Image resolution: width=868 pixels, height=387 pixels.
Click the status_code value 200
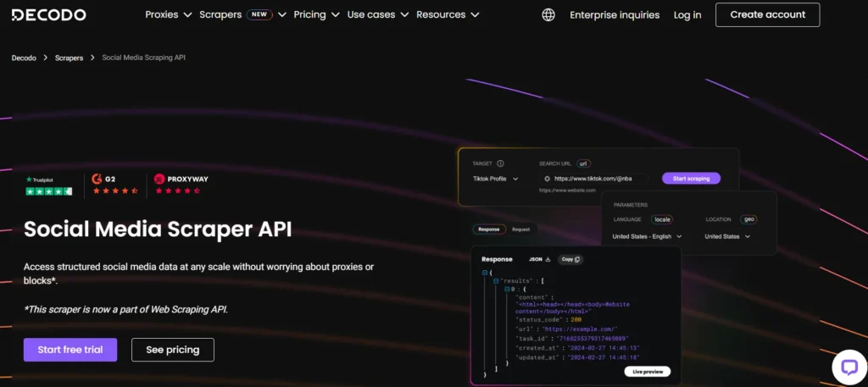pos(576,319)
